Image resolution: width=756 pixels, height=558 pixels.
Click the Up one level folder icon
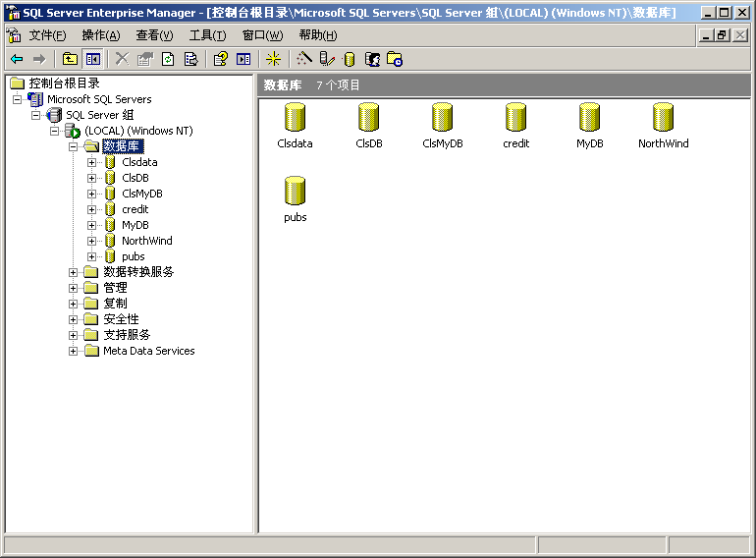tap(71, 59)
